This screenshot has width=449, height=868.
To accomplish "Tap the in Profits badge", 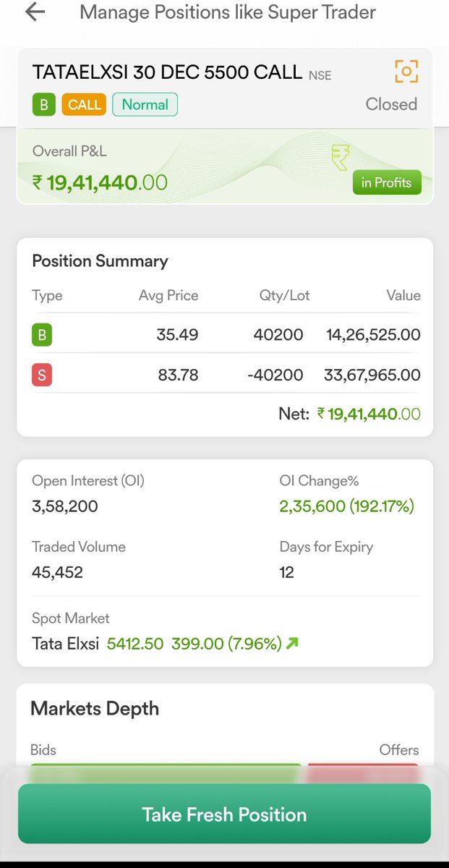I will coord(387,182).
